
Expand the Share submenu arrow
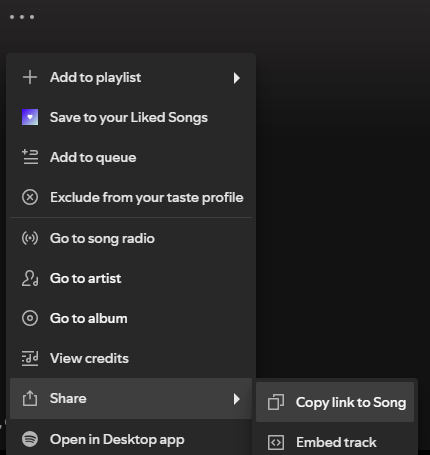click(237, 399)
